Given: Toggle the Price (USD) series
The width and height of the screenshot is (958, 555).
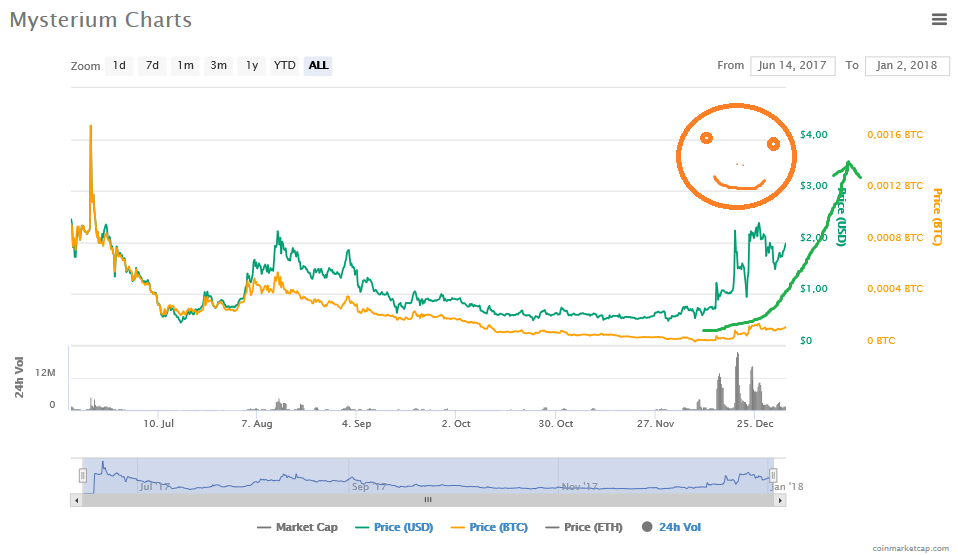Looking at the screenshot, I should tap(394, 527).
